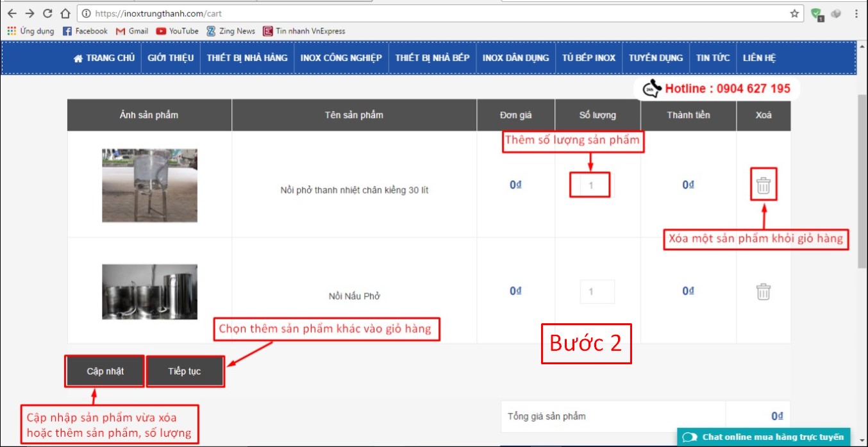Bookmark this page with the star icon

794,13
